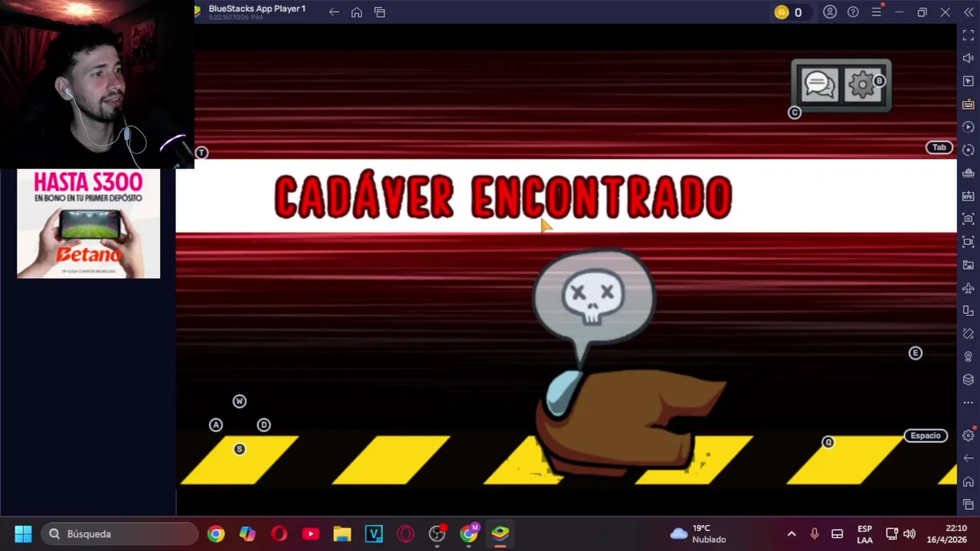The width and height of the screenshot is (980, 551).
Task: Click the volume icon in BlueStacks sidebar
Action: tap(969, 58)
